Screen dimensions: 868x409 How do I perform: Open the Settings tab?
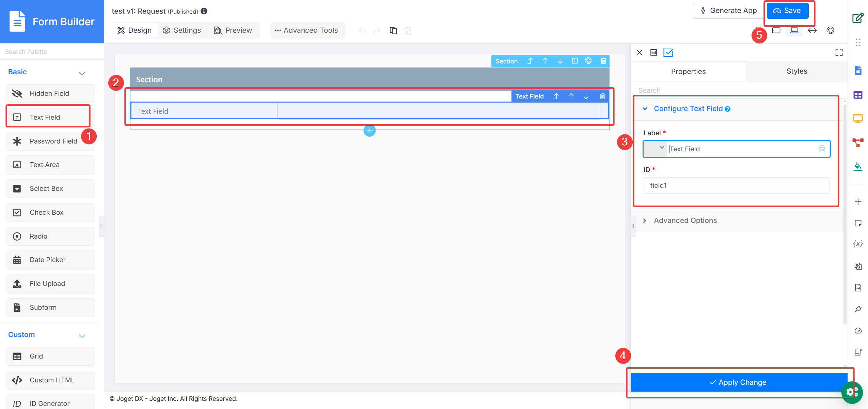pos(182,30)
